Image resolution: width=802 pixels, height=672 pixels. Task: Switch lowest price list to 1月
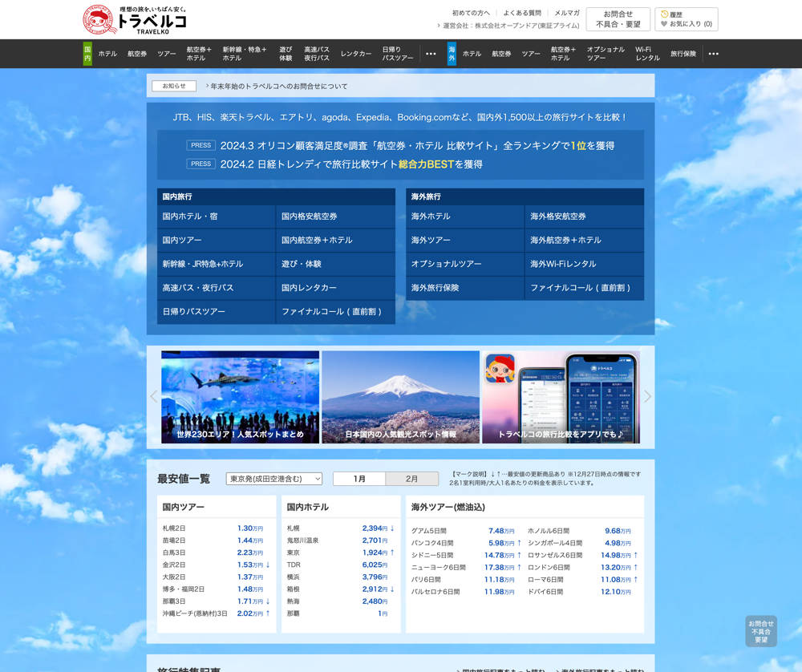click(359, 479)
